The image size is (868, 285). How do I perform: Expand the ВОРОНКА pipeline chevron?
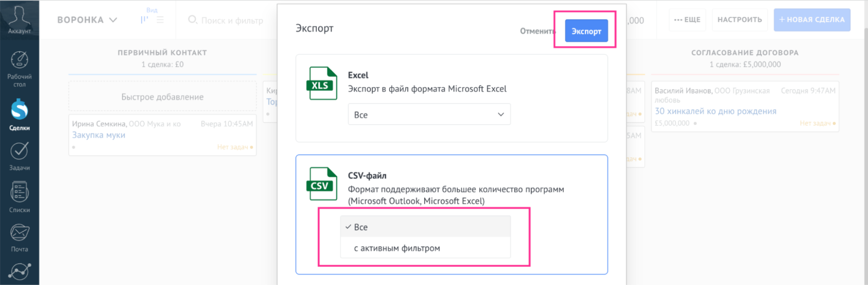pyautogui.click(x=113, y=20)
